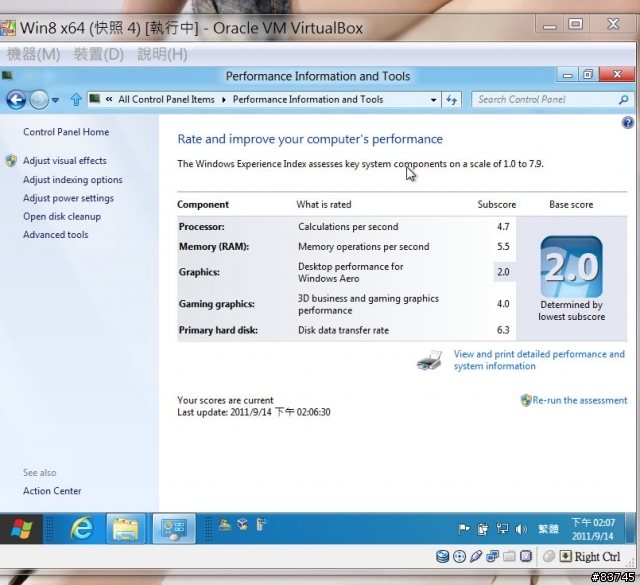The image size is (640, 585).
Task: Open Adjust visual effects
Action: click(x=64, y=161)
